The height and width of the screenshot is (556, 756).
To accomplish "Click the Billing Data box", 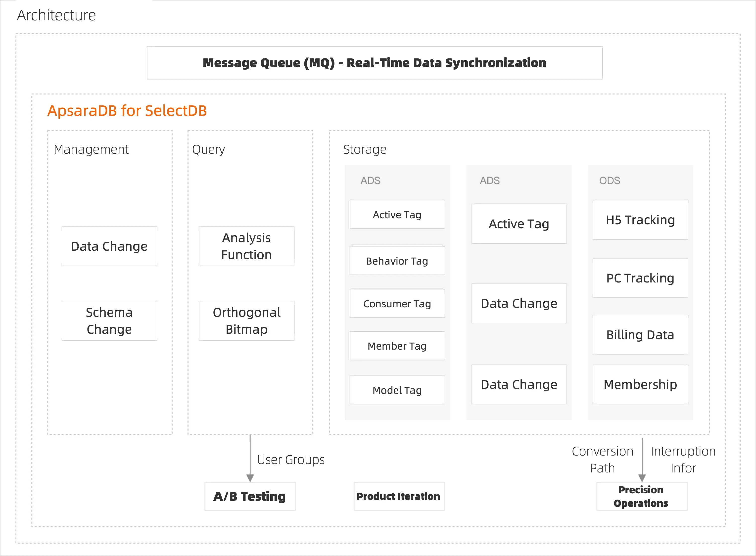I will (640, 334).
